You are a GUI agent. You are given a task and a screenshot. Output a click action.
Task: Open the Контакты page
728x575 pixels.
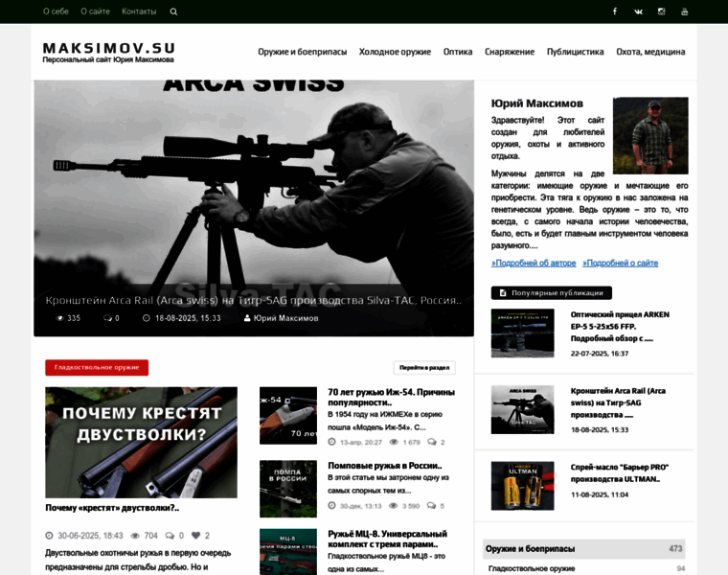[139, 11]
